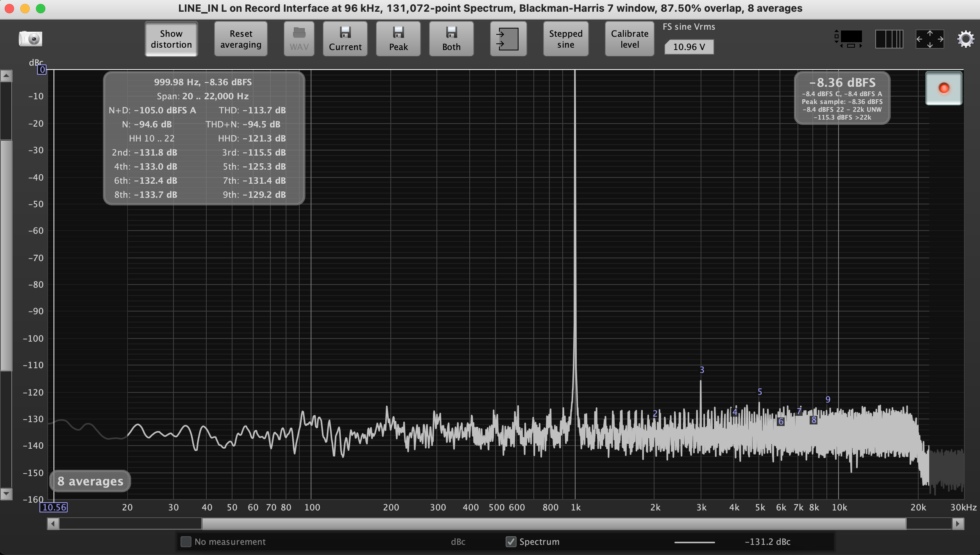Open the graph limits arrows icon
Image resolution: width=980 pixels, height=555 pixels.
click(x=930, y=39)
